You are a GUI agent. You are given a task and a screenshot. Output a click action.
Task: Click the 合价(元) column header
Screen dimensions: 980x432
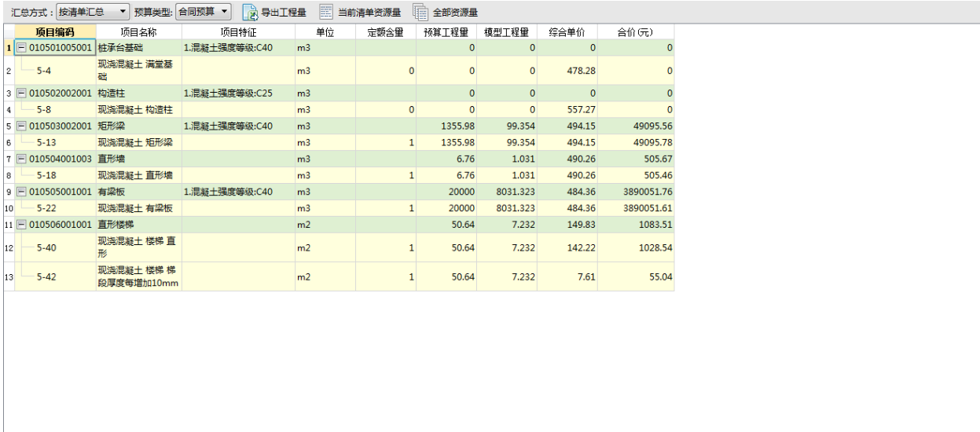point(635,32)
